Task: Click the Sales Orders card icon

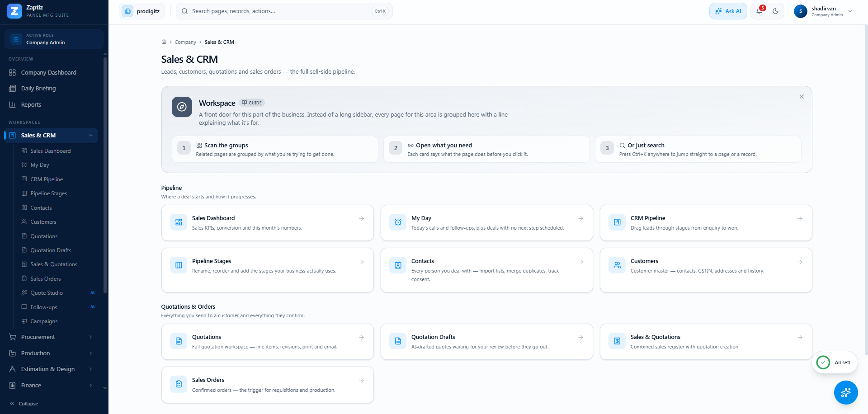Action: 179,384
